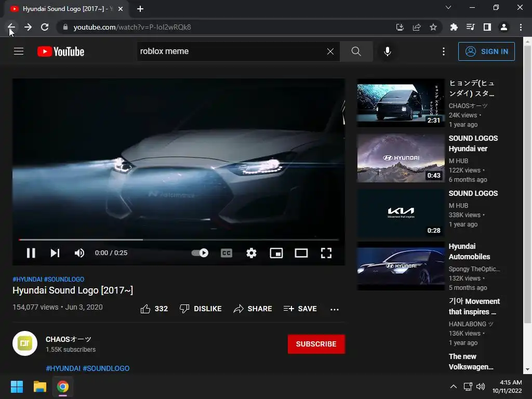Share this page icon in address bar

point(417,27)
